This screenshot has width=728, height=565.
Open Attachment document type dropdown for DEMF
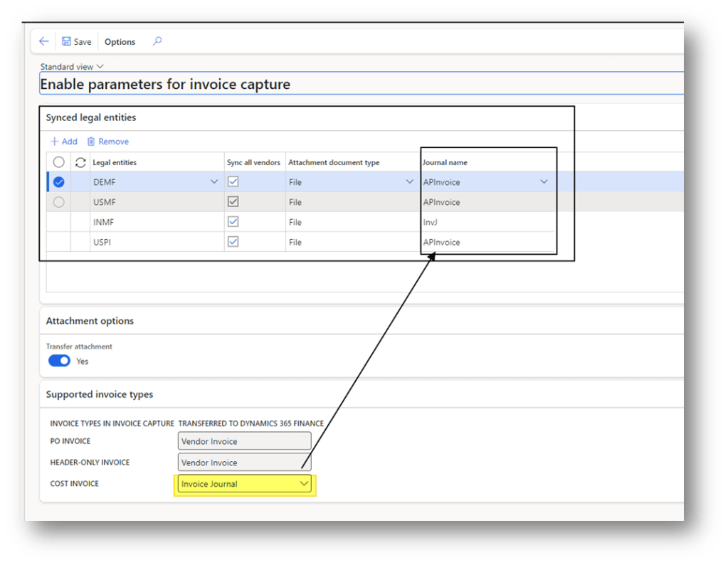tap(409, 182)
